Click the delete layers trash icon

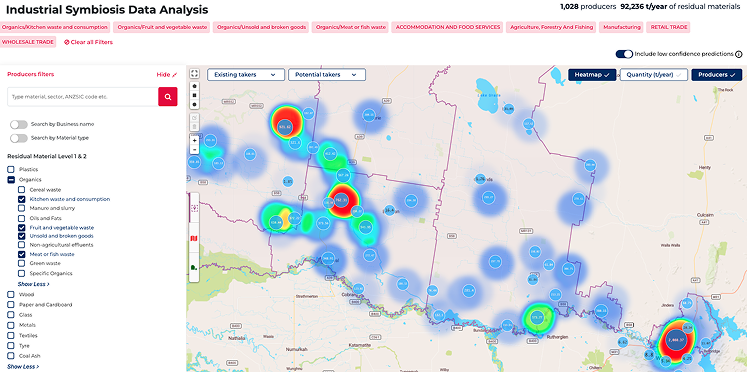(x=194, y=127)
